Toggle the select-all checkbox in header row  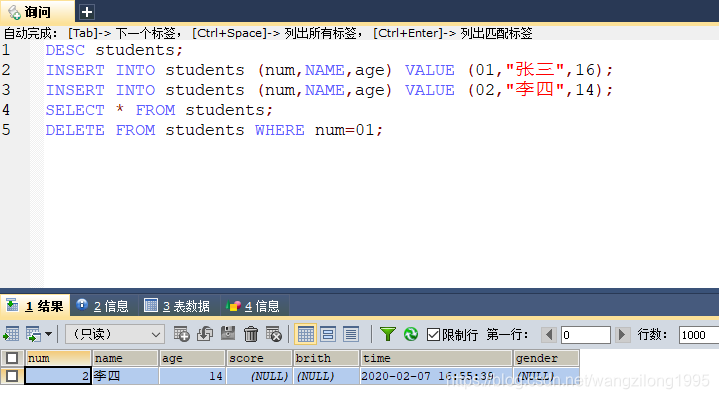(x=12, y=358)
